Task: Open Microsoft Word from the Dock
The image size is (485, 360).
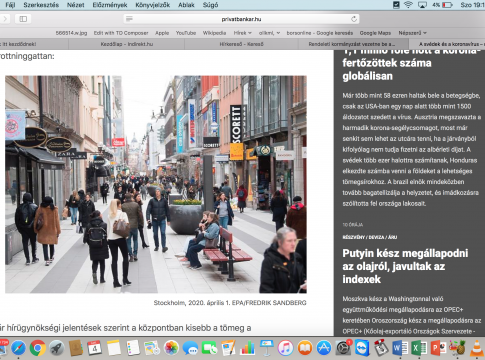Action: (x=400, y=348)
